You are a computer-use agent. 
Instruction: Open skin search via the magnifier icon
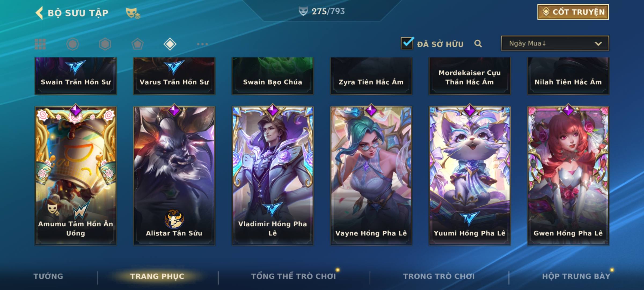coord(478,44)
